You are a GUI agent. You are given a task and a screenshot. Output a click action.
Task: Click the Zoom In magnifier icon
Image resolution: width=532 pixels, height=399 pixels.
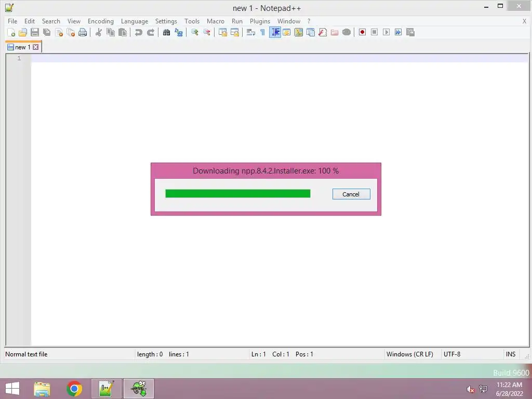[x=194, y=32]
